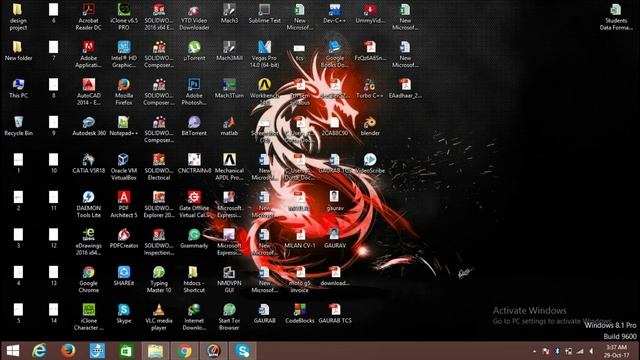Image resolution: width=640 pixels, height=360 pixels.
Task: Launch Start Tor Browser icon
Action: coord(229,317)
